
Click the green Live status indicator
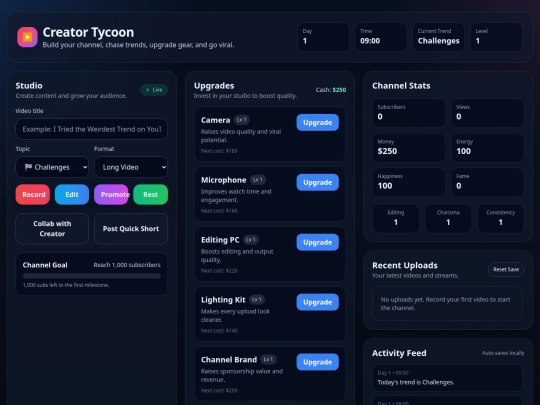click(154, 90)
